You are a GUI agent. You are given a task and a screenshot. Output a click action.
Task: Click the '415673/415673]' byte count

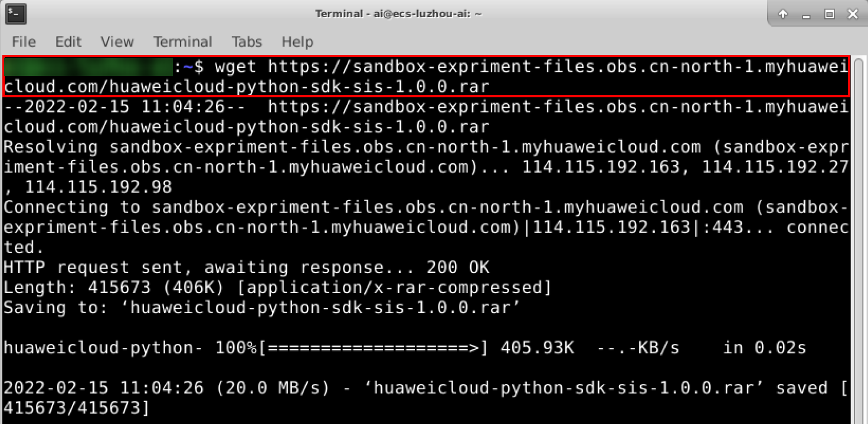pyautogui.click(x=77, y=408)
